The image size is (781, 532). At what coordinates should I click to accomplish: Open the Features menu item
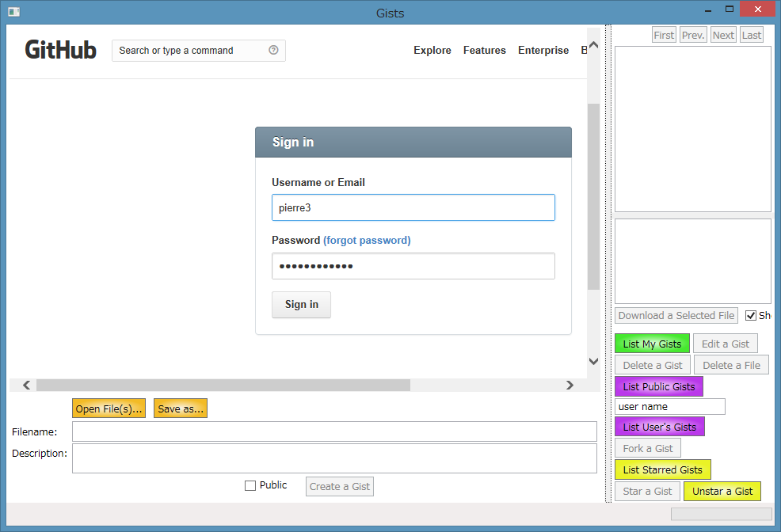[x=484, y=50]
